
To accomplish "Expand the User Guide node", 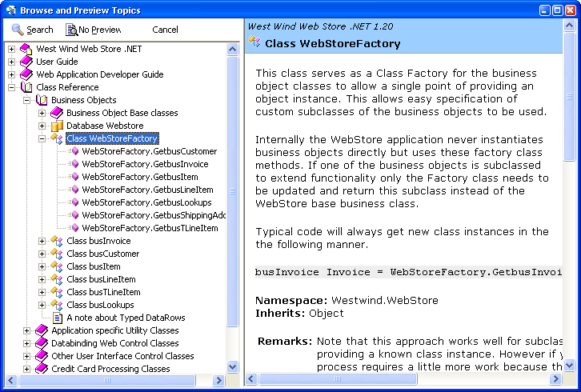I will 11,62.
